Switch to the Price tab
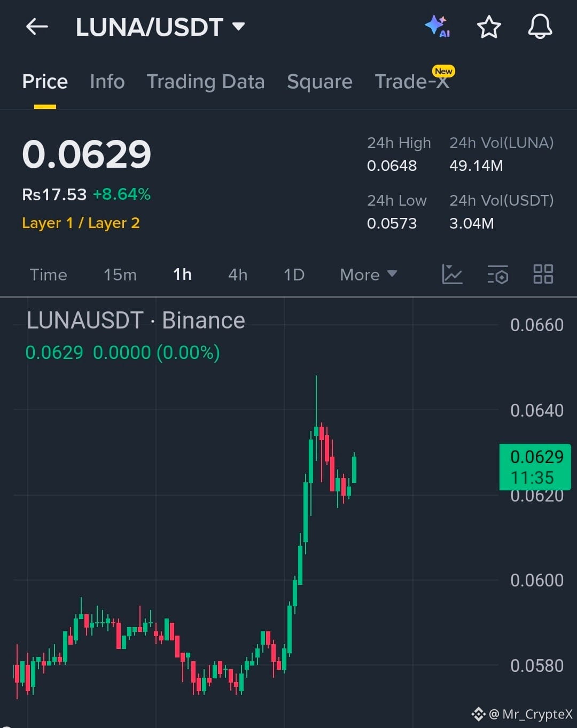The width and height of the screenshot is (577, 728). [45, 82]
